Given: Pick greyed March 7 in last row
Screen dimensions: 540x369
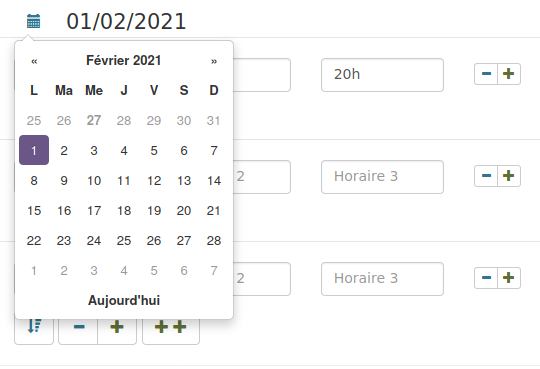Looking at the screenshot, I should [214, 270].
